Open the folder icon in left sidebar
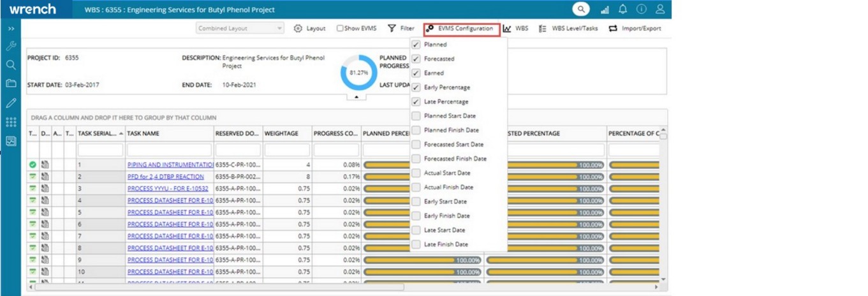 click(x=11, y=83)
